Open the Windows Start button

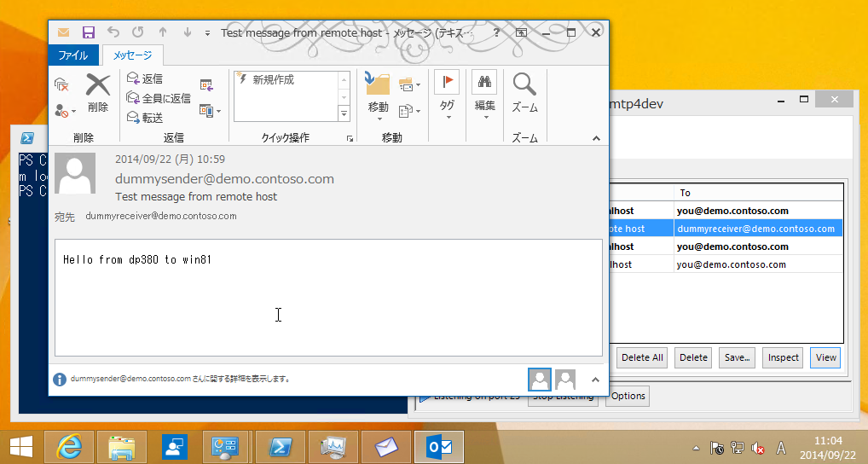point(20,447)
